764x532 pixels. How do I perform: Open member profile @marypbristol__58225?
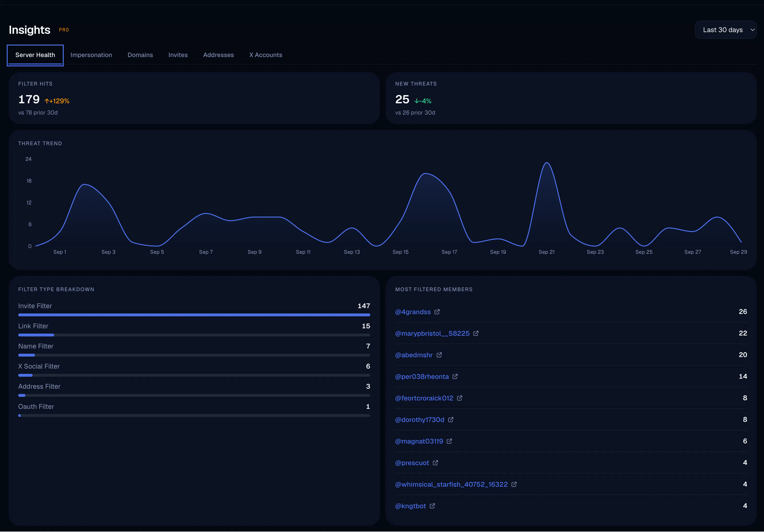[x=432, y=333]
